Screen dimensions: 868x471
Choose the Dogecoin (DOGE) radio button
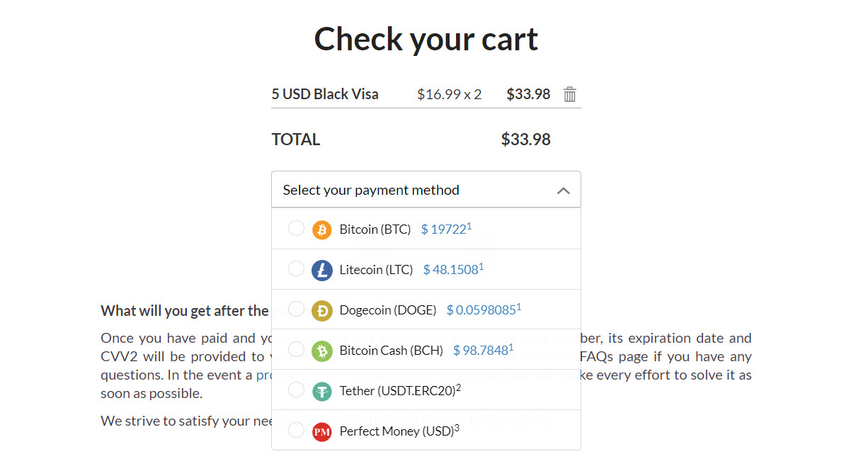296,310
